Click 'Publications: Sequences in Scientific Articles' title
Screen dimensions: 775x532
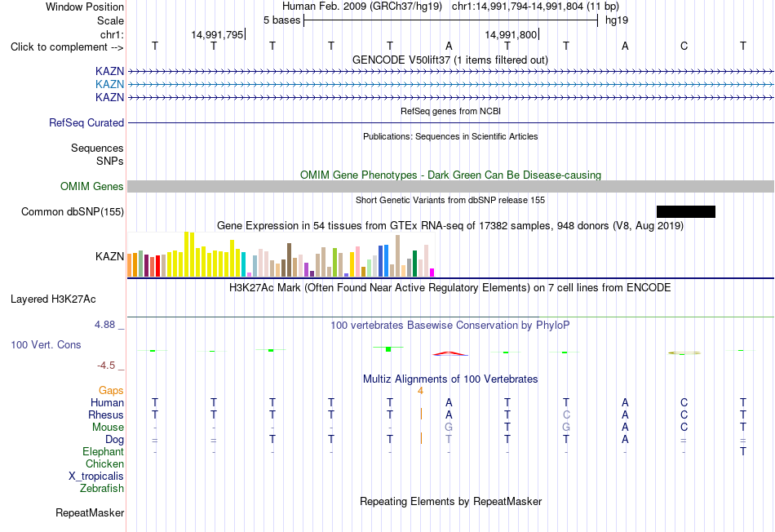pyautogui.click(x=450, y=136)
